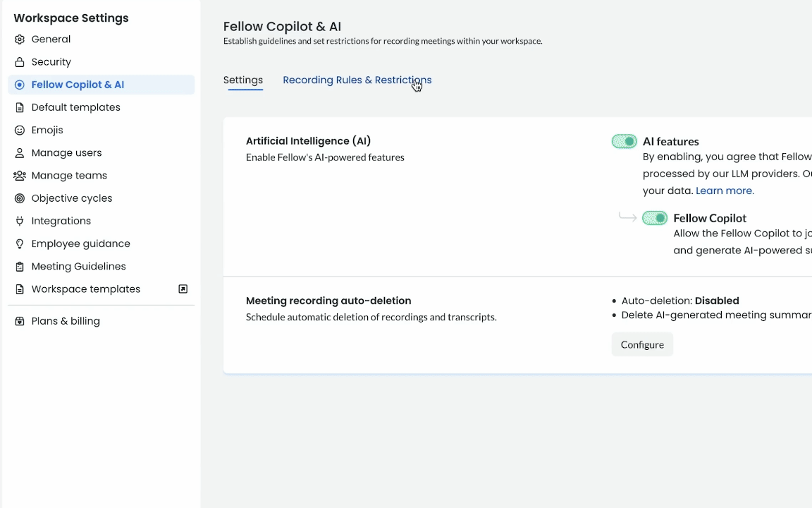This screenshot has height=508, width=812.
Task: Switch to Recording Rules & Restrictions tab
Action: (x=357, y=80)
